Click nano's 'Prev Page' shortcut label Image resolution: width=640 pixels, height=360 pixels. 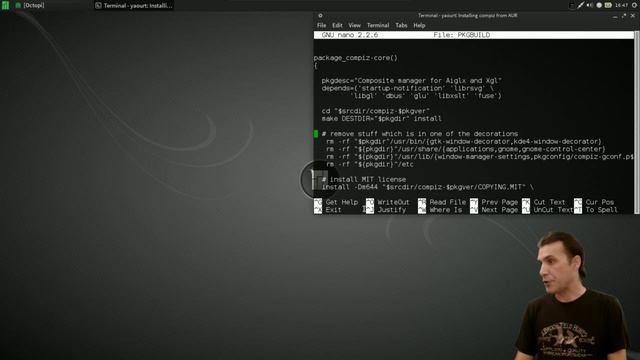[500, 202]
